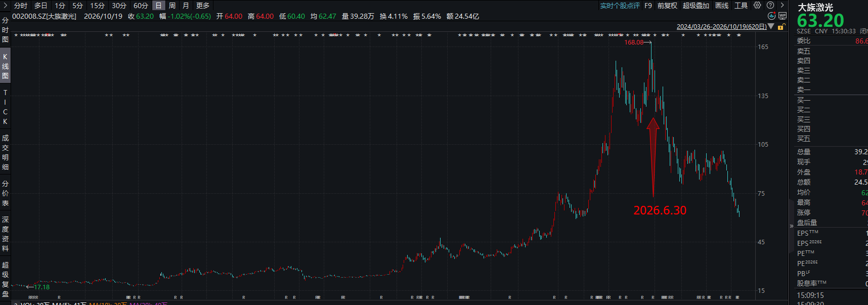Open the pulse monitor icon with red dot
This screenshot has height=305, width=868.
(x=771, y=16)
